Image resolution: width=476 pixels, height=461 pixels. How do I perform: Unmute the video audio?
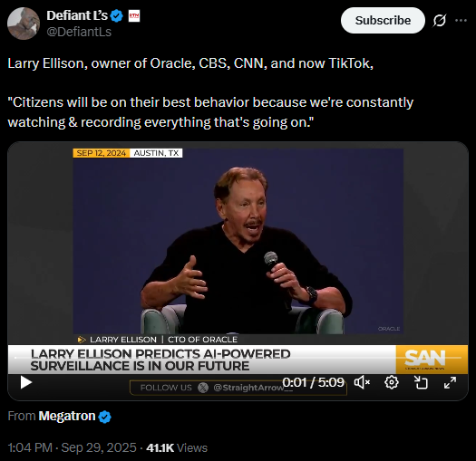[x=362, y=382]
